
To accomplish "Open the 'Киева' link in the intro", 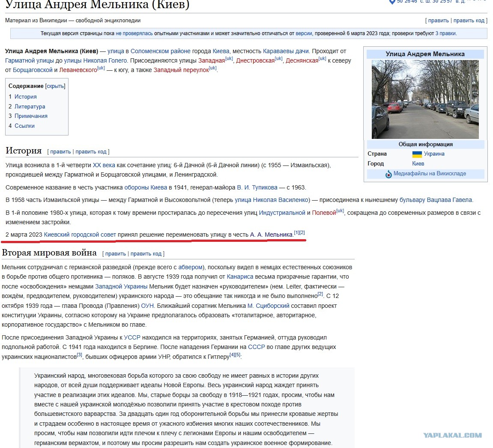I will click(x=221, y=51).
